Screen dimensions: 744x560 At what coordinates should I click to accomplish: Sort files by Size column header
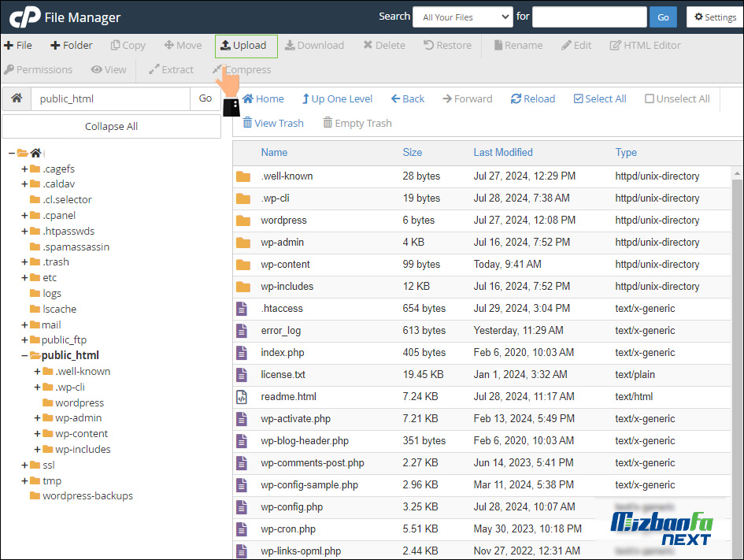click(413, 152)
